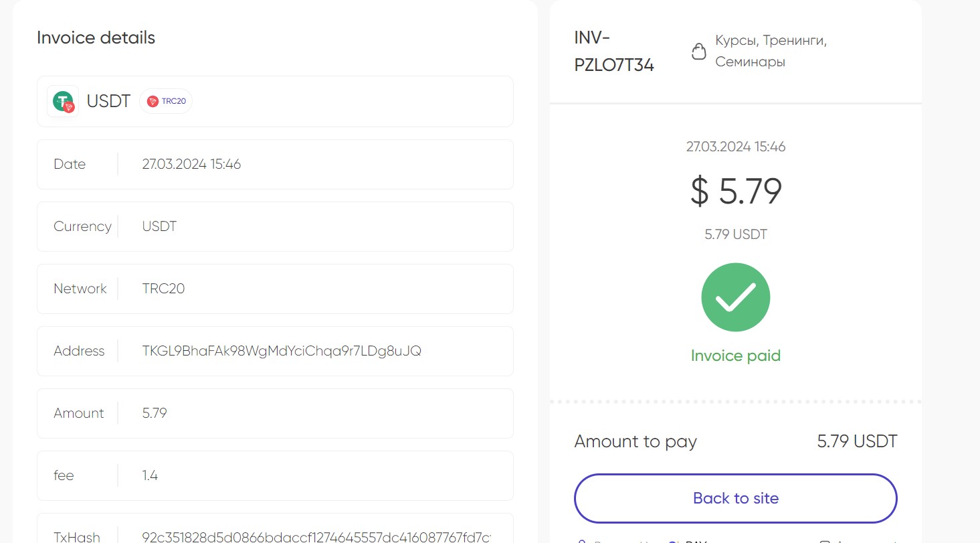Click the large $ 5.79 total
980x543 pixels.
click(736, 191)
